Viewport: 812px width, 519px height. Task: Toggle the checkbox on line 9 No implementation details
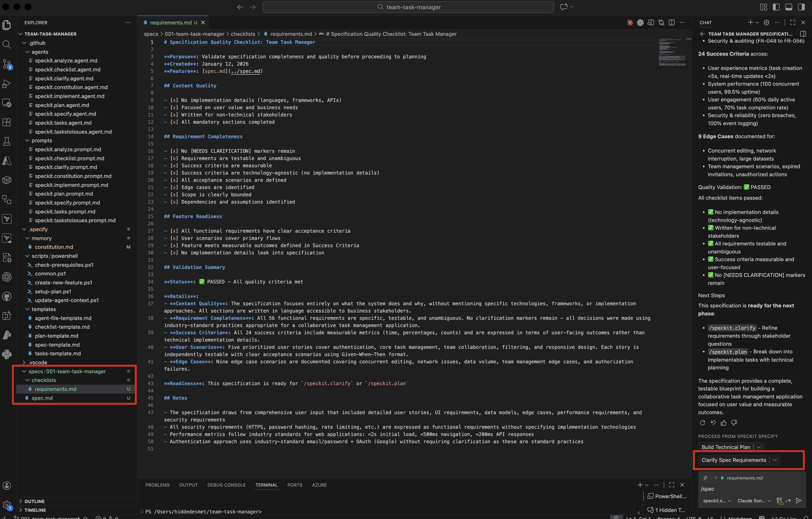(x=174, y=100)
